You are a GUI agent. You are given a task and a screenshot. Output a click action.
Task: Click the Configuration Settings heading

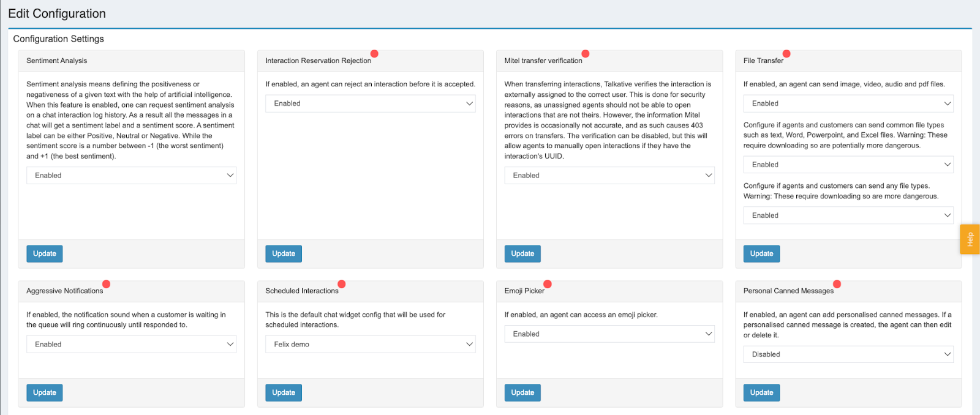(59, 39)
